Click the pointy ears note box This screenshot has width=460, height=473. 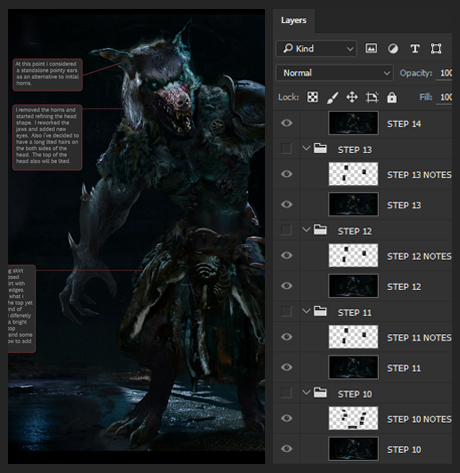(47, 74)
